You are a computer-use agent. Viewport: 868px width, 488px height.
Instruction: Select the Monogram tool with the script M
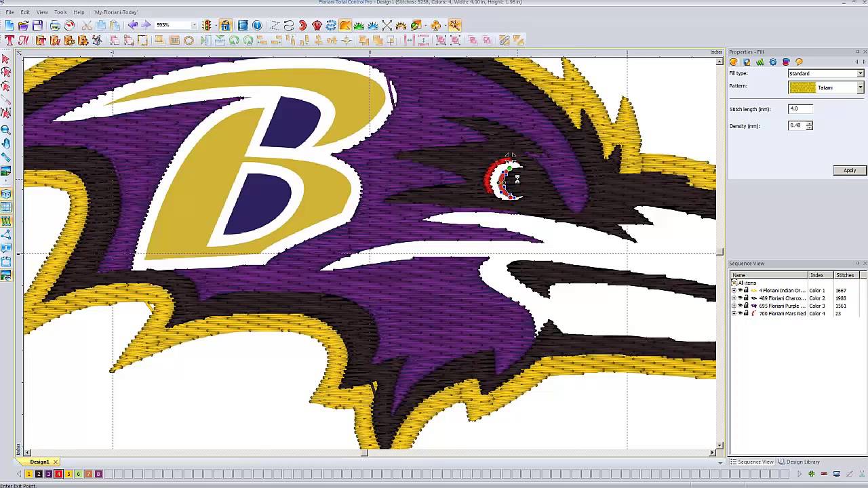(x=23, y=41)
